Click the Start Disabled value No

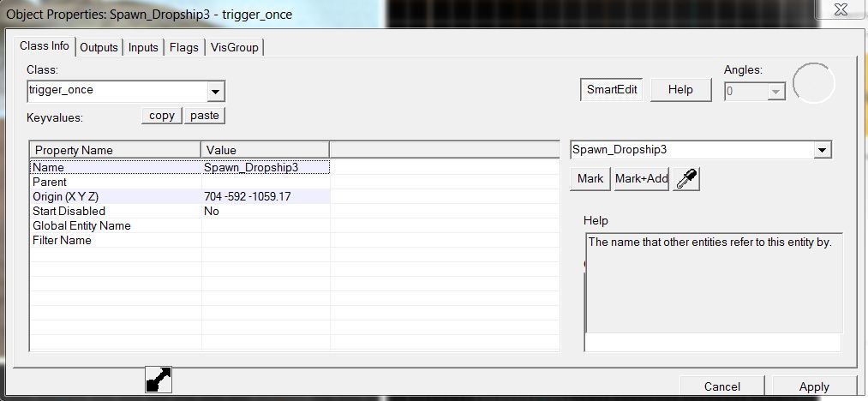(x=266, y=211)
